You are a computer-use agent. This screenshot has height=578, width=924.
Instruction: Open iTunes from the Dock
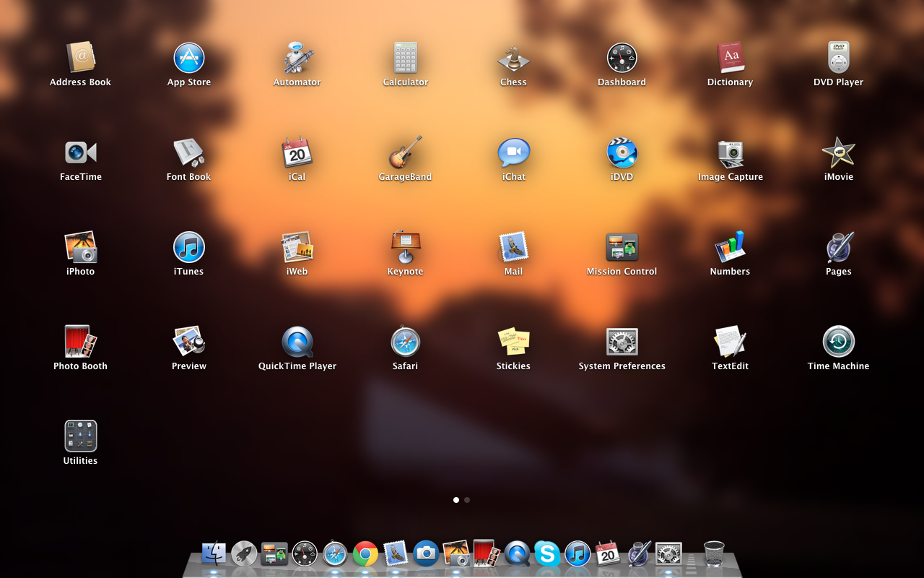point(577,554)
